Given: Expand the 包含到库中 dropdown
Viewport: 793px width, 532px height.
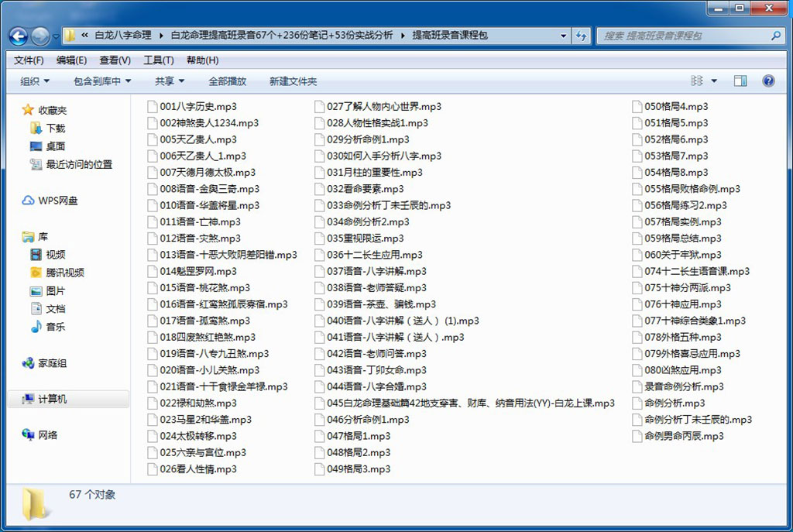Looking at the screenshot, I should click(102, 81).
